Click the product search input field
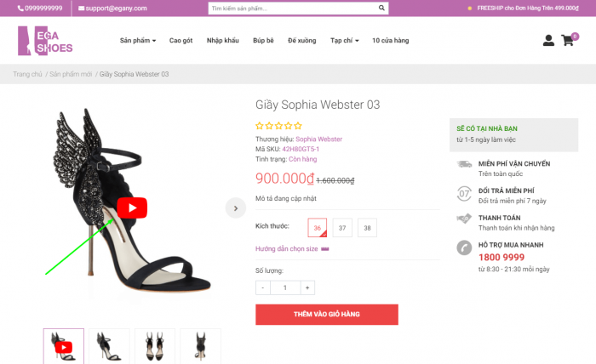Image resolution: width=596 pixels, height=364 pixels. tap(289, 9)
